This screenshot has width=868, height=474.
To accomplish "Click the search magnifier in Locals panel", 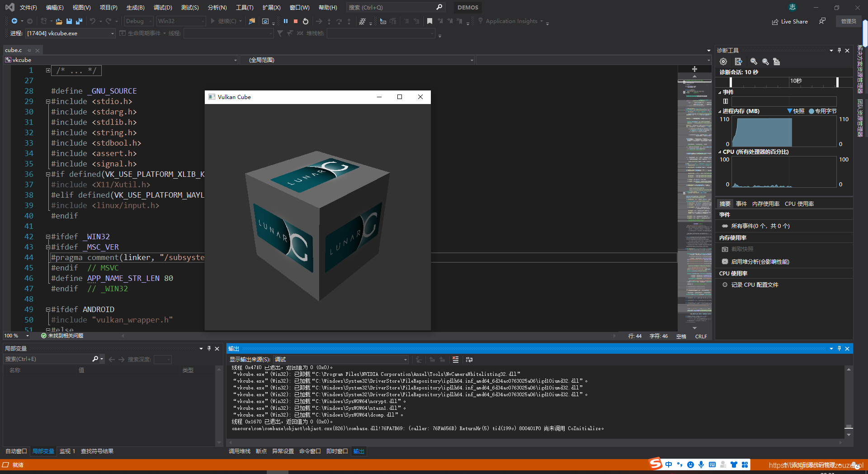I will pyautogui.click(x=95, y=359).
